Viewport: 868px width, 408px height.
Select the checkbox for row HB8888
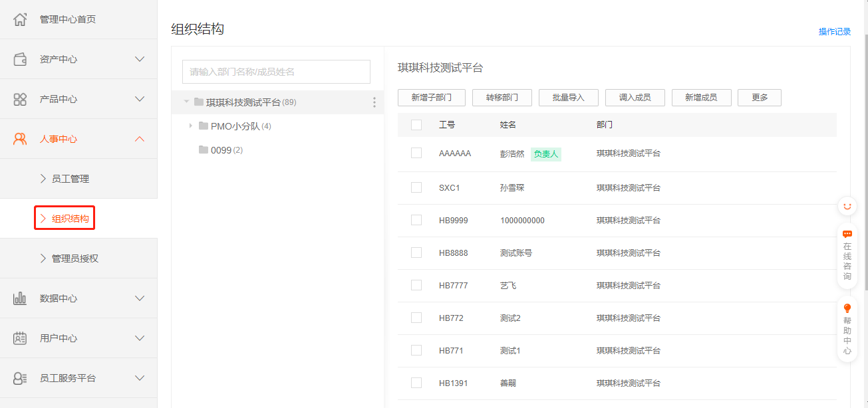coord(416,253)
